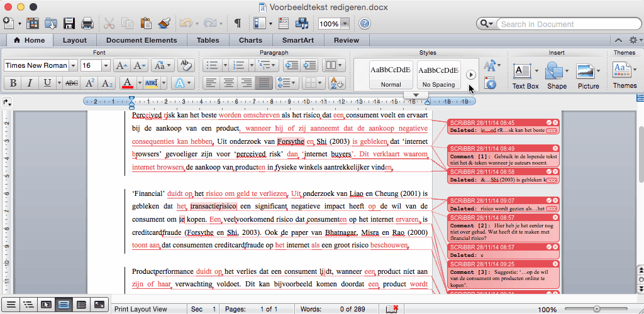Click the Undo arrow icon
Viewport: 644px width, 314px height.
pyautogui.click(x=186, y=24)
